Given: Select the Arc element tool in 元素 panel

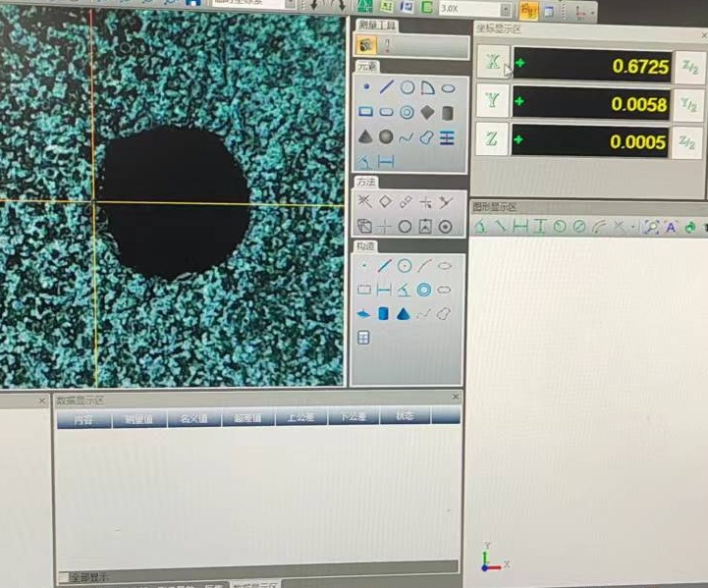Looking at the screenshot, I should [x=427, y=88].
